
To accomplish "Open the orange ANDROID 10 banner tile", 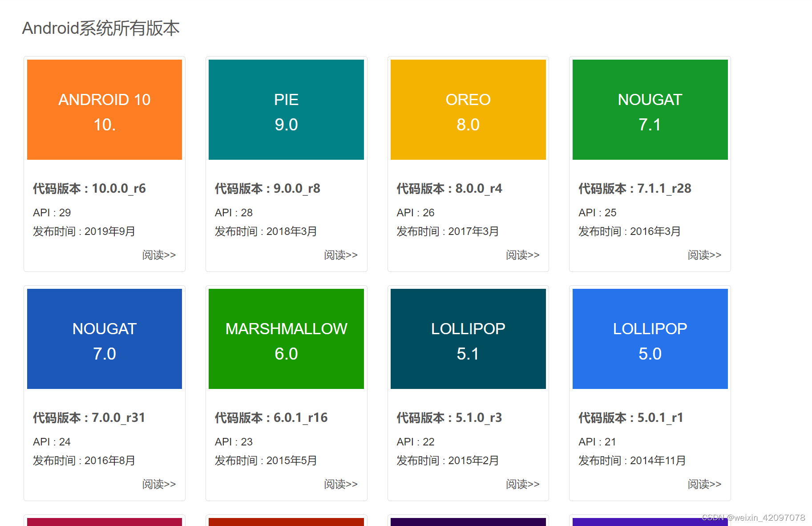I will coord(105,109).
